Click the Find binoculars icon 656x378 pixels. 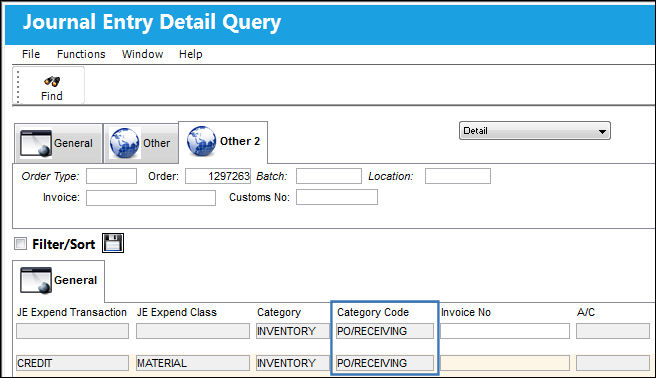click(52, 81)
